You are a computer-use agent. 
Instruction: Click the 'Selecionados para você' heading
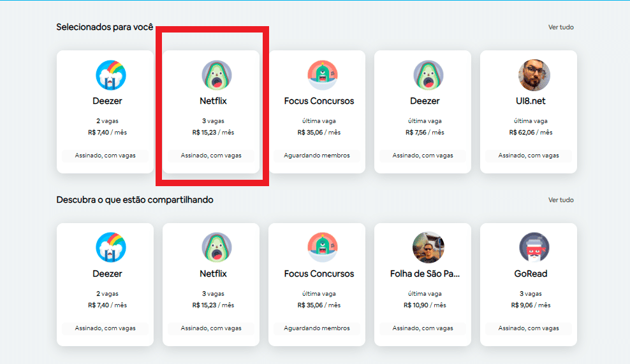pos(105,27)
